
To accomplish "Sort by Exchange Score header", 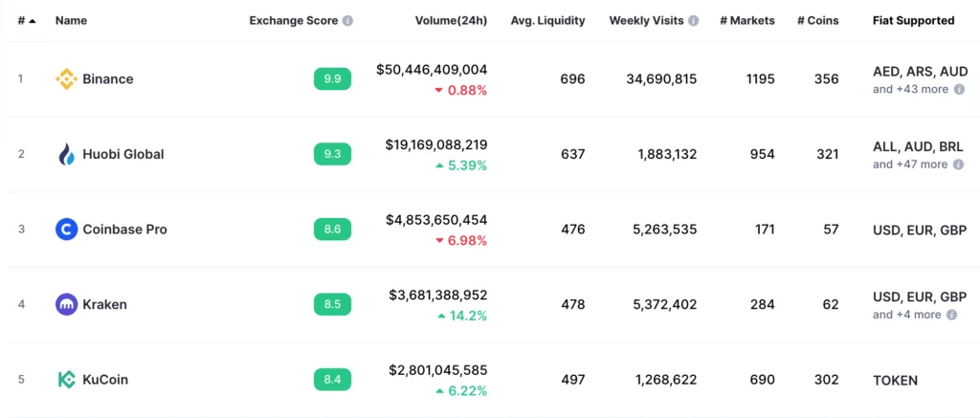I will tap(294, 21).
